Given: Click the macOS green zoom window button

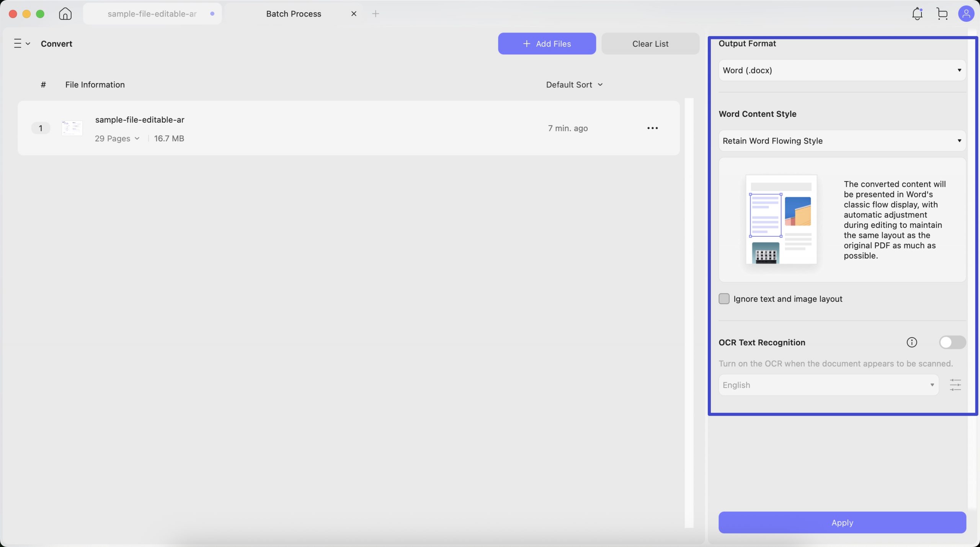Looking at the screenshot, I should click(x=40, y=14).
